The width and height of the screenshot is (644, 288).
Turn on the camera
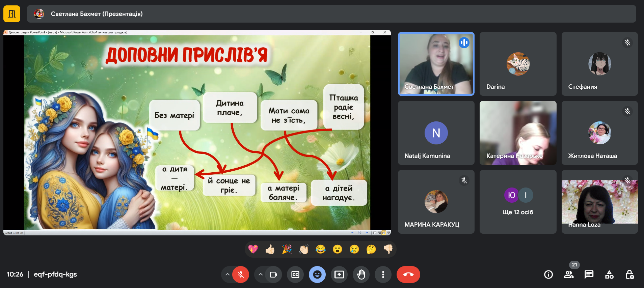(x=273, y=275)
